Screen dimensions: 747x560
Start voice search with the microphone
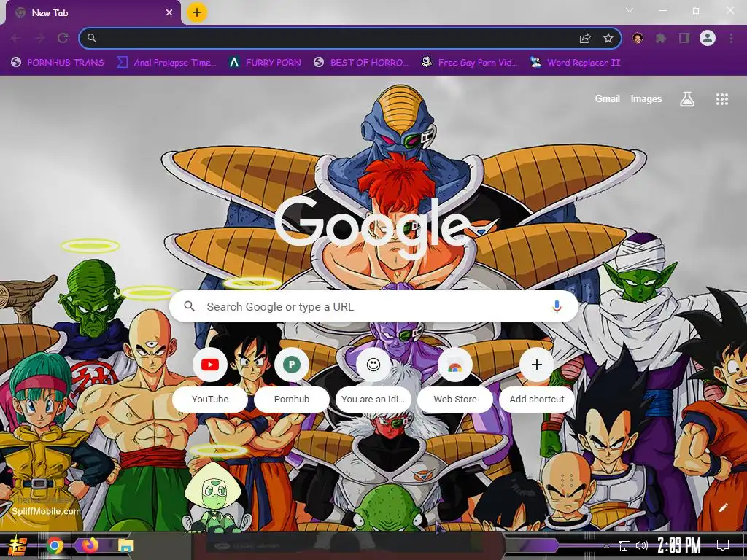[x=557, y=307]
